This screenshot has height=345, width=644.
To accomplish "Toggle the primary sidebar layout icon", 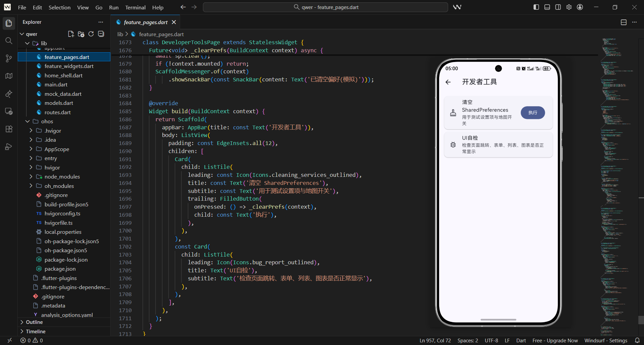I will tap(536, 7).
